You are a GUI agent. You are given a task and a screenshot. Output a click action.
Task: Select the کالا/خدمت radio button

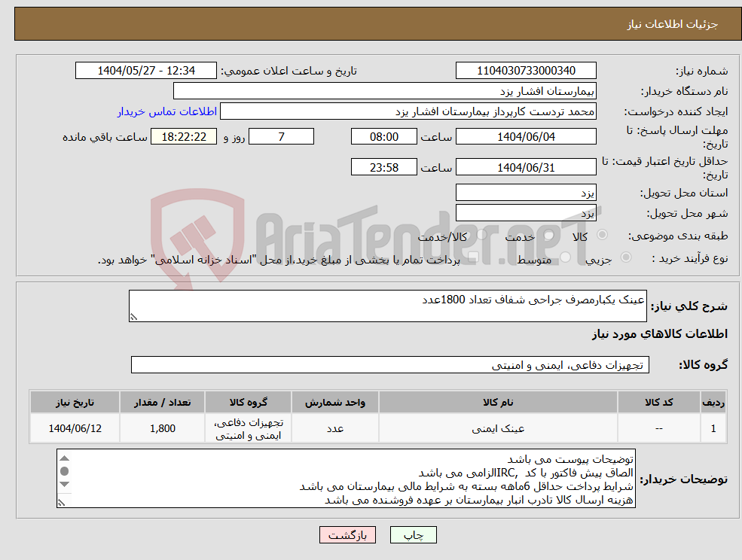tap(481, 235)
